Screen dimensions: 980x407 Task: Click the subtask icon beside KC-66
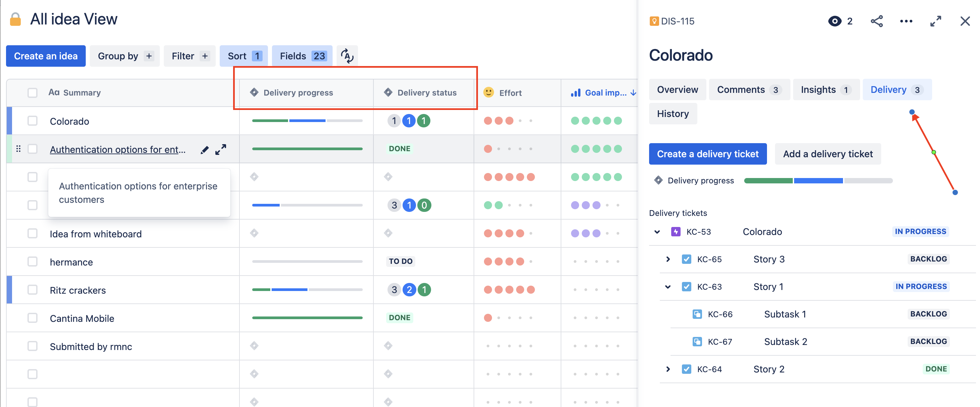[697, 314]
